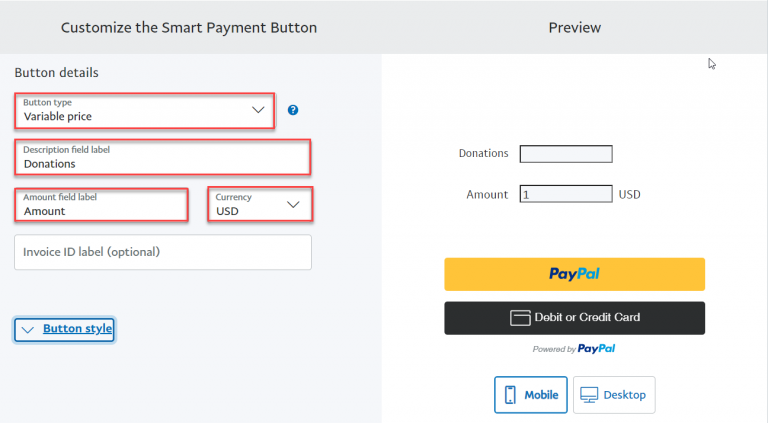Open the Button style link
The height and width of the screenshot is (423, 768).
point(77,329)
